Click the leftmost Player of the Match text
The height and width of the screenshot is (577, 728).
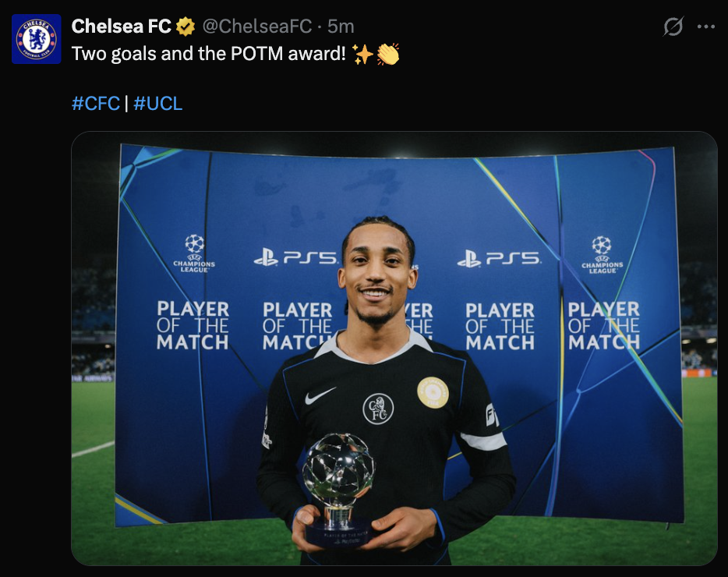(x=193, y=325)
